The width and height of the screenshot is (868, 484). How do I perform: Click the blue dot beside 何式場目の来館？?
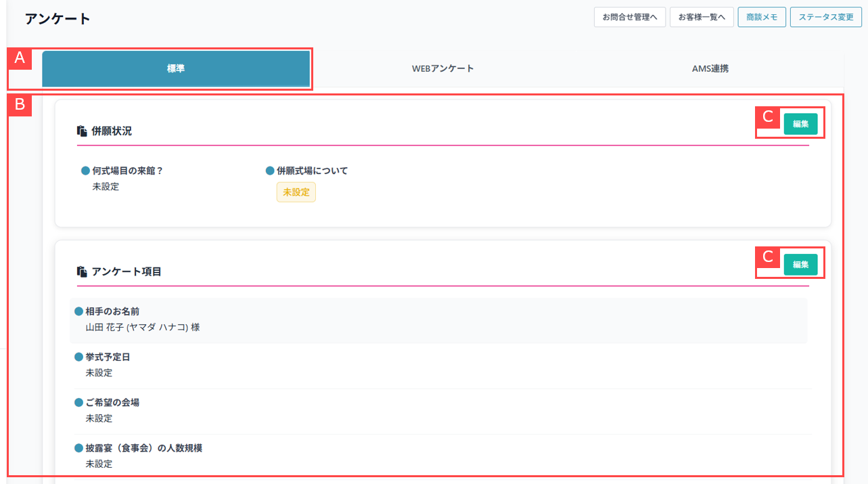[85, 171]
